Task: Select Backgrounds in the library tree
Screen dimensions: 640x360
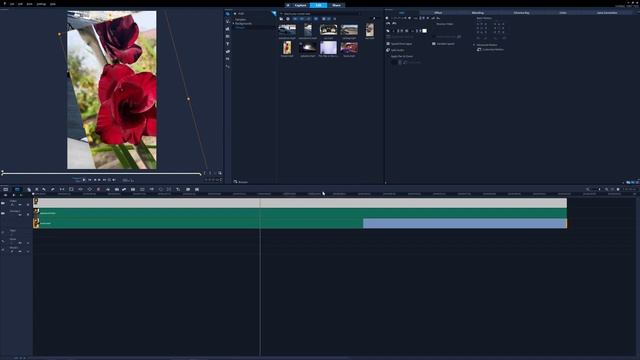Action: (x=243, y=24)
